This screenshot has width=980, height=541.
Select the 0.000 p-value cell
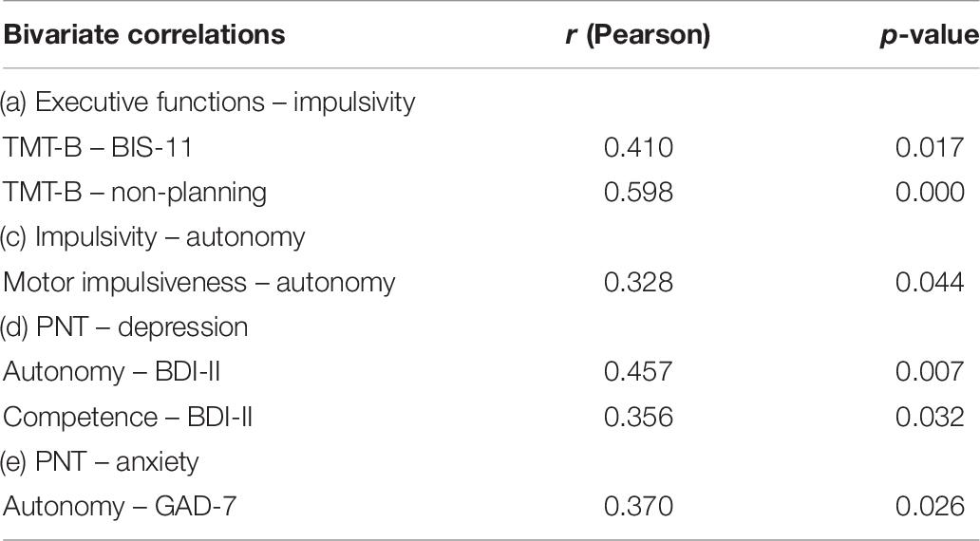pos(930,193)
